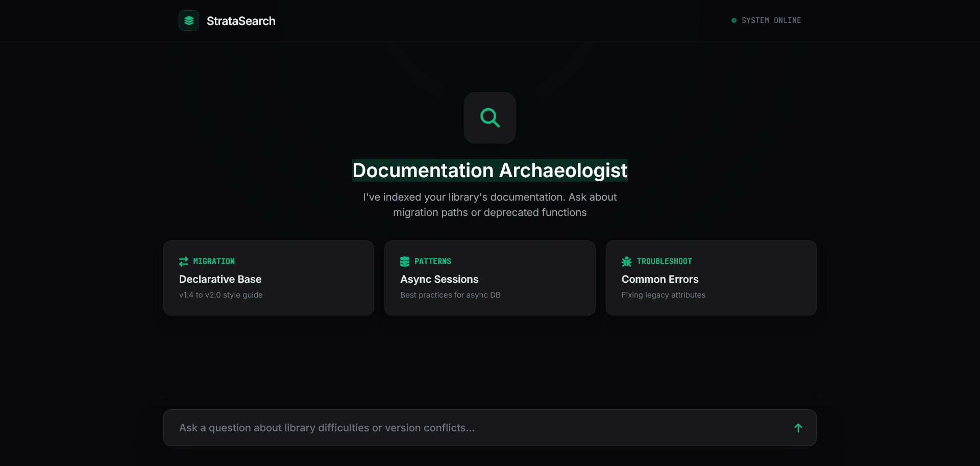Select the TROUBLESHOOT category label
The image size is (980, 466).
(x=664, y=261)
